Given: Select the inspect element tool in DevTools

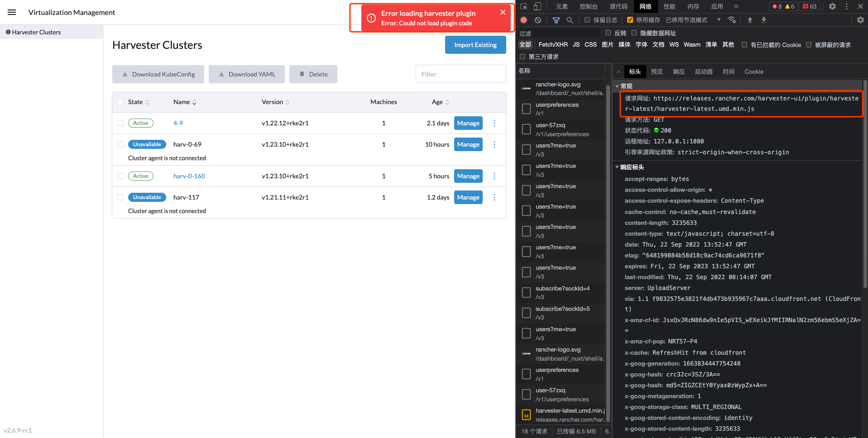Looking at the screenshot, I should [524, 6].
